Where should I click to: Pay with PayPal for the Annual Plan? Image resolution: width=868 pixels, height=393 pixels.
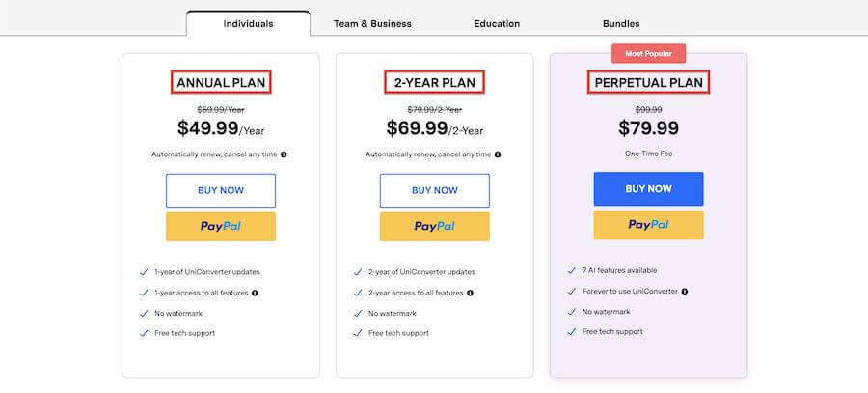(221, 227)
